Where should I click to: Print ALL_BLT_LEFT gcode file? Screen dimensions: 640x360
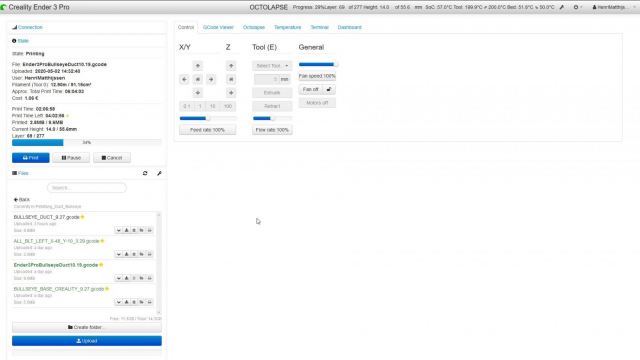point(149,254)
